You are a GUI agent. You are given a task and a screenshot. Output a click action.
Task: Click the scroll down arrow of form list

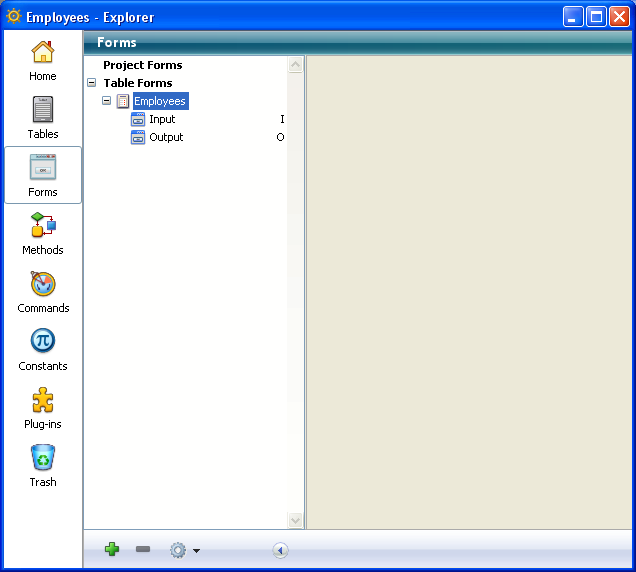pos(295,520)
